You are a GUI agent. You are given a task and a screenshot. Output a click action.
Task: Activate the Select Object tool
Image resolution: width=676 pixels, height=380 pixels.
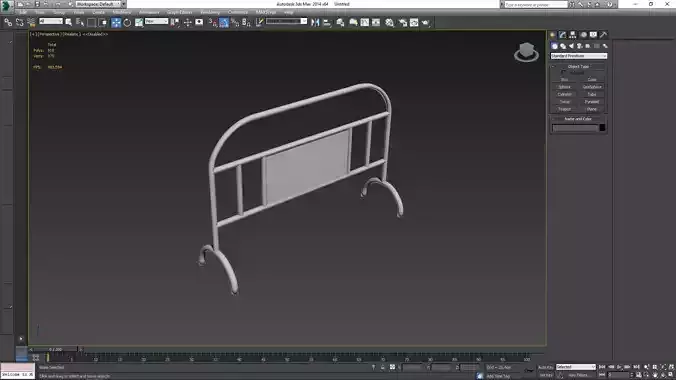point(68,22)
